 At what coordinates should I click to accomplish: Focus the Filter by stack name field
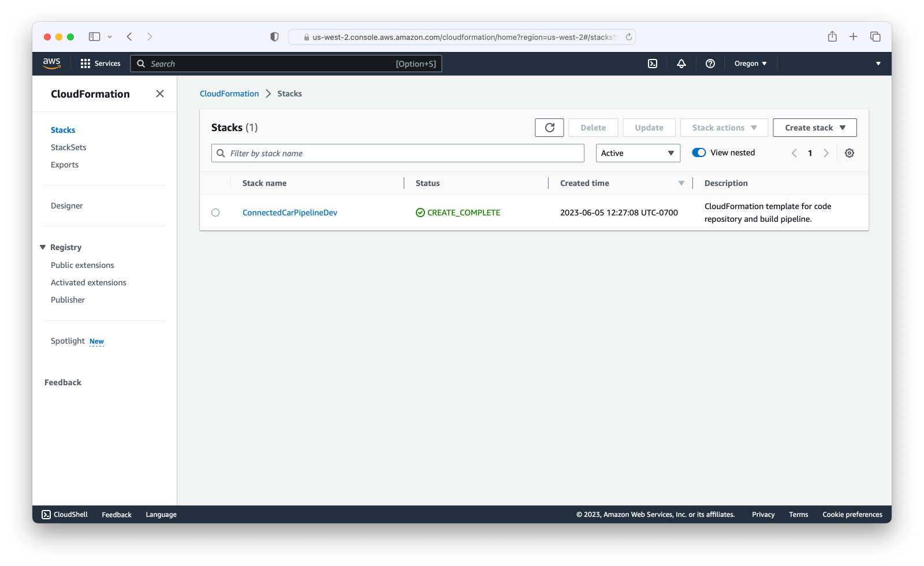(x=398, y=153)
